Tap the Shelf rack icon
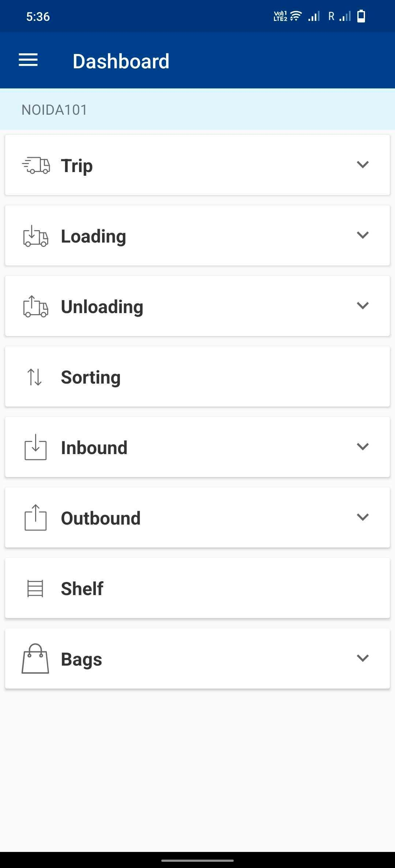 [x=35, y=589]
